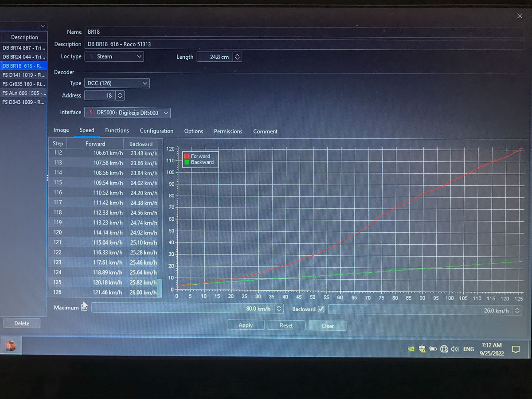Image resolution: width=532 pixels, height=399 pixels.
Task: Click the battery status tray icon
Action: tap(433, 349)
